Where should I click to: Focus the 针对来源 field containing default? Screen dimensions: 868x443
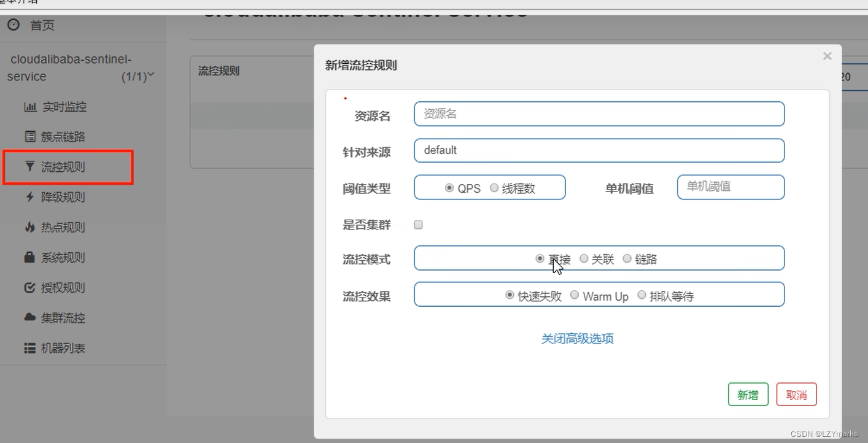[x=599, y=150]
